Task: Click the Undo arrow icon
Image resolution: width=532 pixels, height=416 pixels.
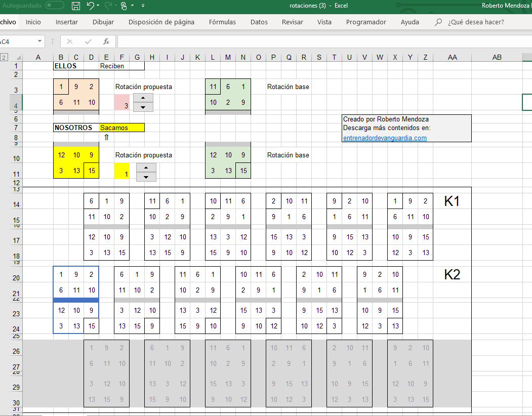Action: pos(90,6)
